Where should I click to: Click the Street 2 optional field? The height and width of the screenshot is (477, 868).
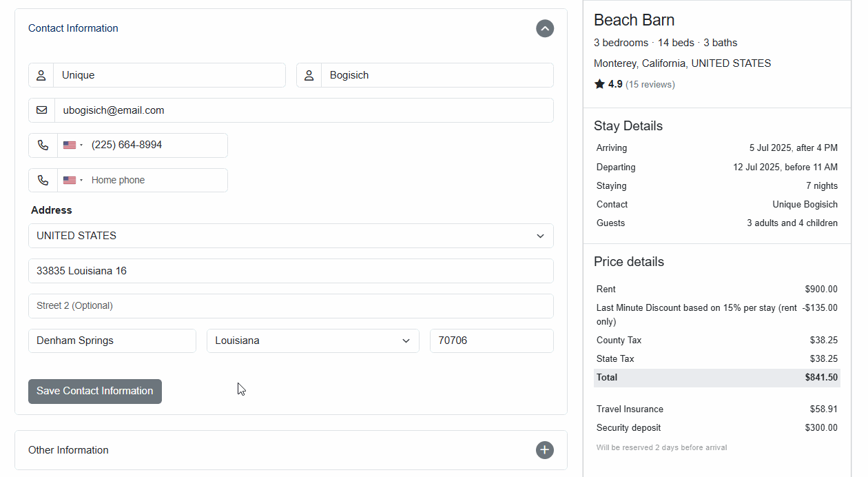(291, 306)
